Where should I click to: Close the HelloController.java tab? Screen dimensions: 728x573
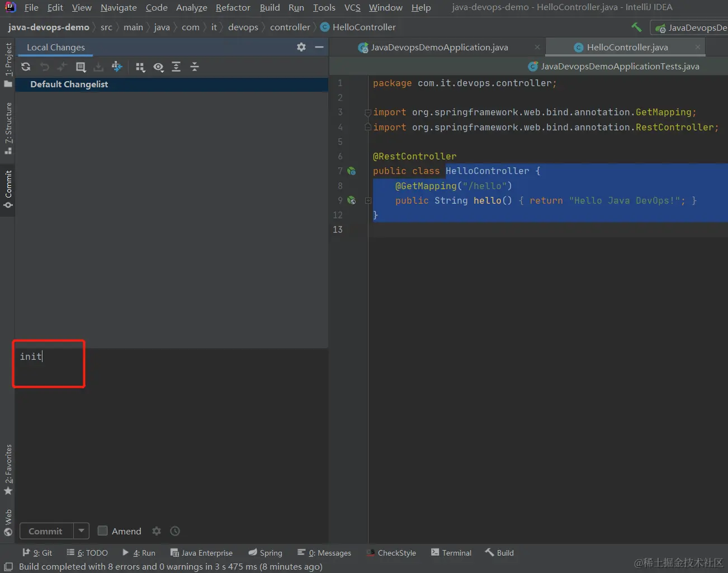pos(698,48)
